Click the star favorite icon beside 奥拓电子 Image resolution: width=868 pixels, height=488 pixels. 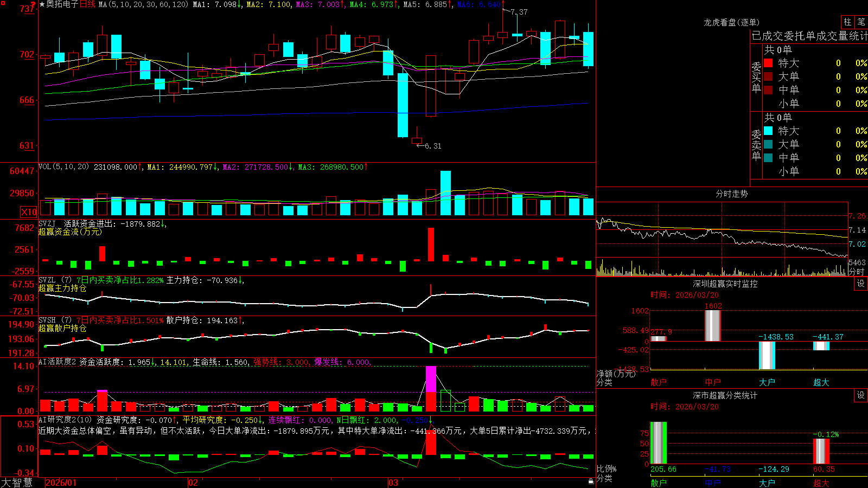42,4
